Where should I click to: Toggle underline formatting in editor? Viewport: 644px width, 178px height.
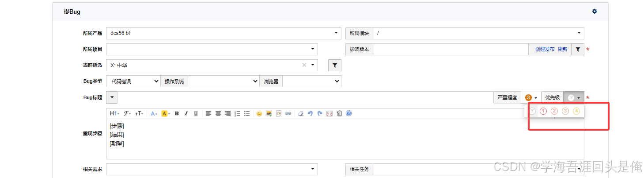click(196, 114)
